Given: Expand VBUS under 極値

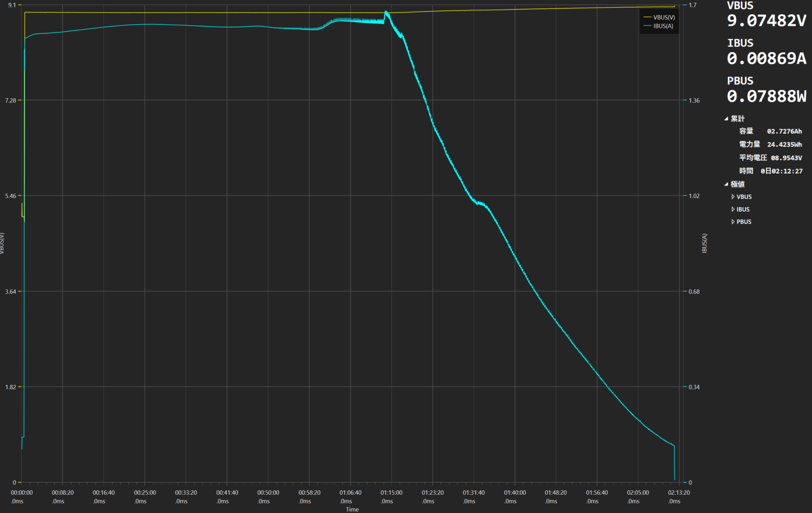Looking at the screenshot, I should (x=733, y=197).
